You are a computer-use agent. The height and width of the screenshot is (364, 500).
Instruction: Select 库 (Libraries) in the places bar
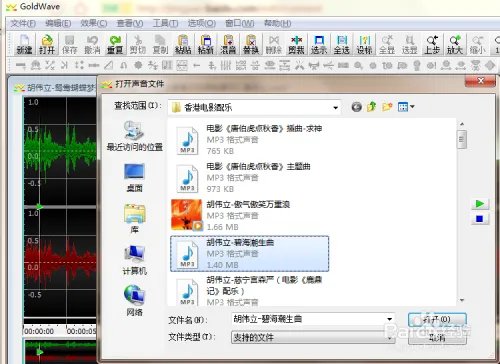[134, 219]
